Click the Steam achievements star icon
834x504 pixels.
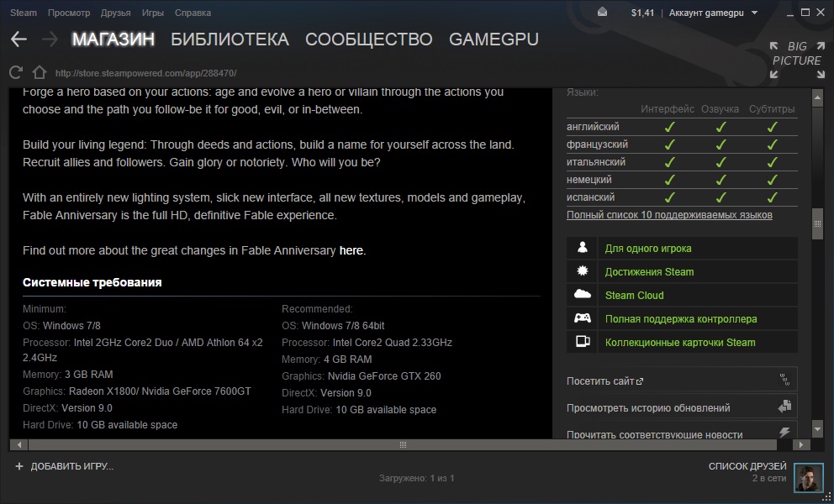point(583,271)
